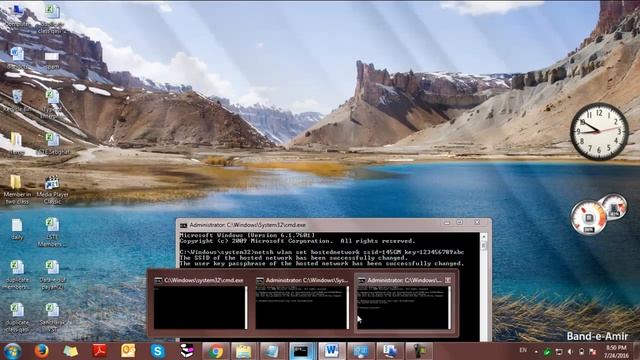Click the 'netsh wlan set hostednetwork' command line
The height and width of the screenshot is (360, 640).
point(322,252)
